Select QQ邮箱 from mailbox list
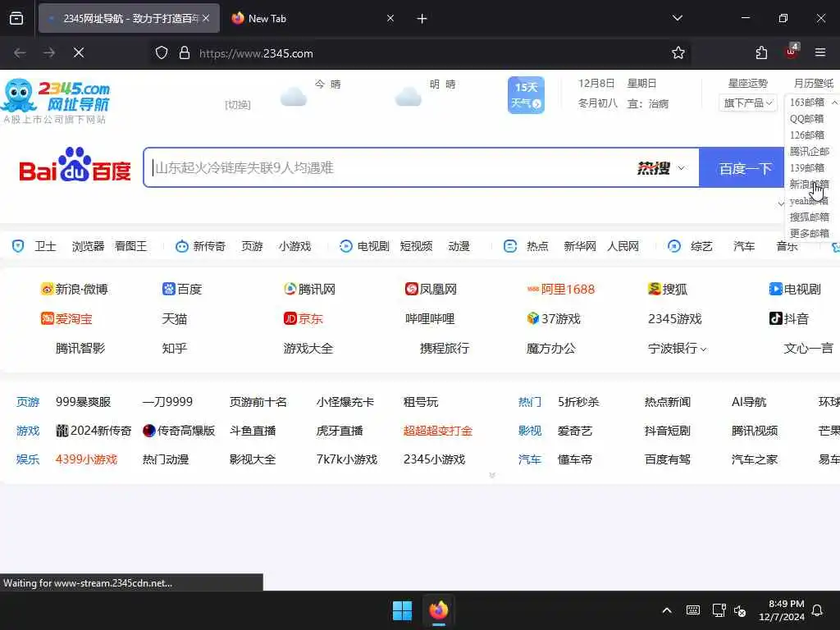Screen dimensions: 840x630 pyautogui.click(x=806, y=118)
